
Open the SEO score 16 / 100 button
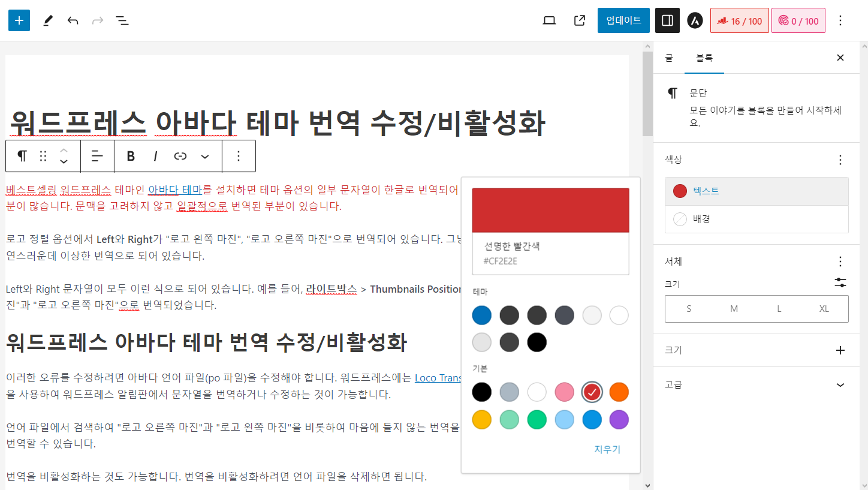point(740,20)
